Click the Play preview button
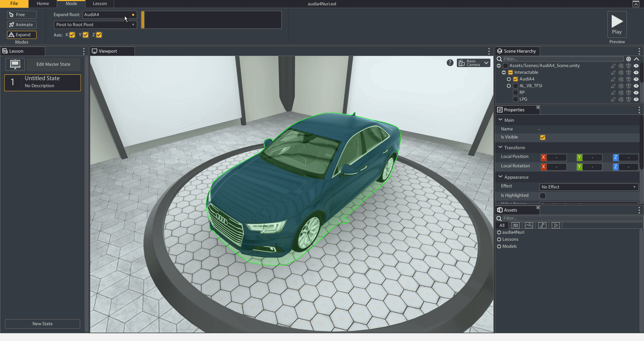This screenshot has height=341, width=644. point(617,24)
